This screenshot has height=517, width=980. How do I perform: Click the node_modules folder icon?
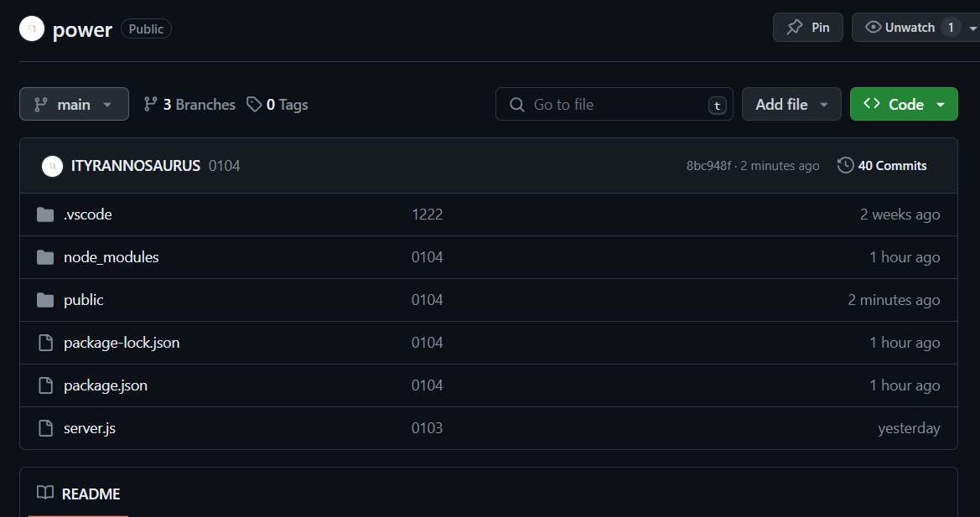45,257
